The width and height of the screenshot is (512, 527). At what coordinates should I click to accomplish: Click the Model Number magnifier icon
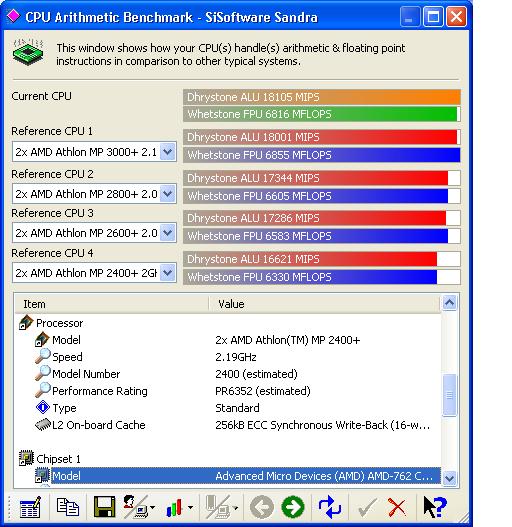pyautogui.click(x=43, y=373)
